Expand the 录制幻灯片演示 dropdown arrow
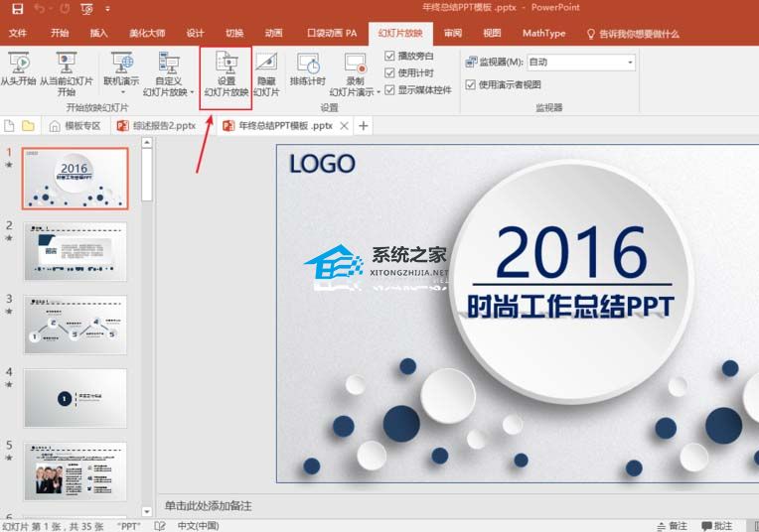The height and width of the screenshot is (532, 759). click(379, 92)
